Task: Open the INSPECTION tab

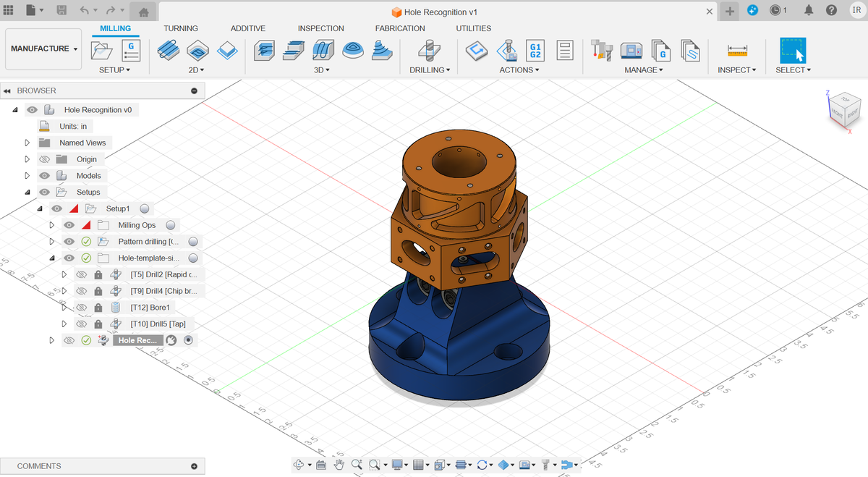Action: (x=320, y=28)
